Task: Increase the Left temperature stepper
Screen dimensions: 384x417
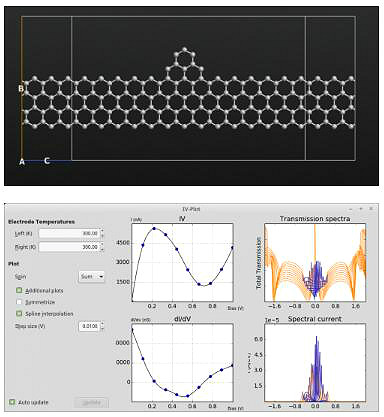Action: [x=102, y=231]
